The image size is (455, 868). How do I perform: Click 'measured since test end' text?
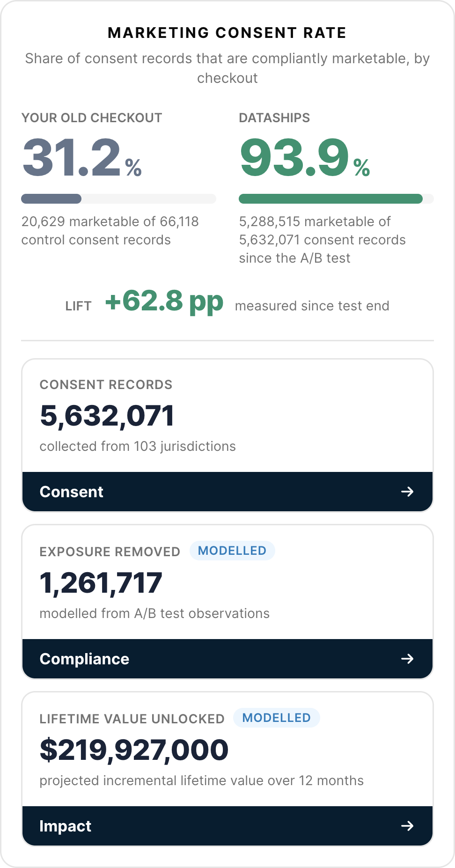[x=312, y=306]
